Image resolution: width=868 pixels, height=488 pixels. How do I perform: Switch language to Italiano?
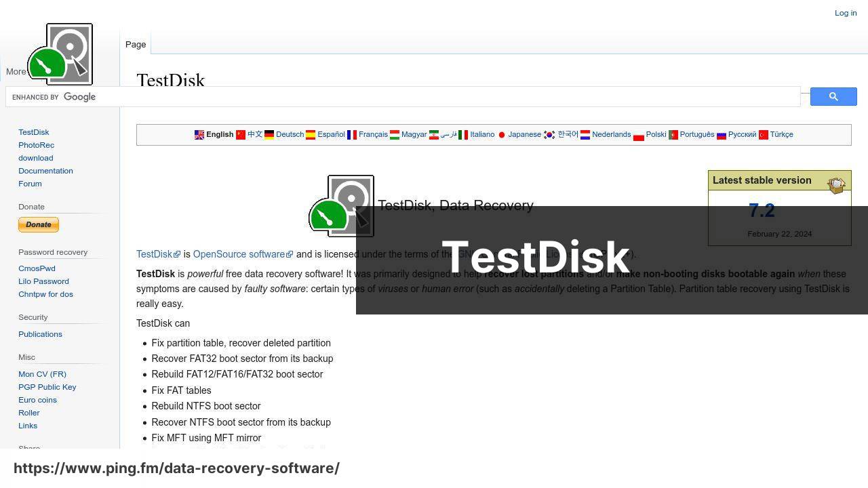[x=482, y=134]
